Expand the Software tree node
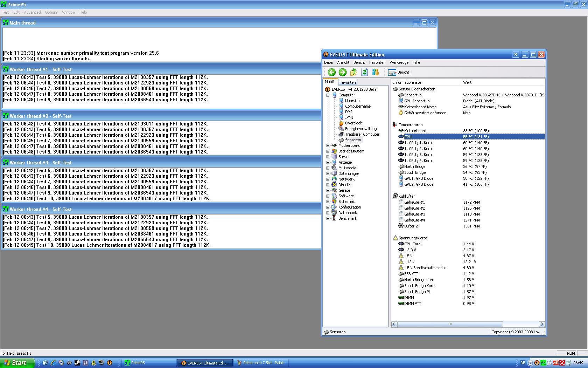This screenshot has height=368, width=588. 328,196
